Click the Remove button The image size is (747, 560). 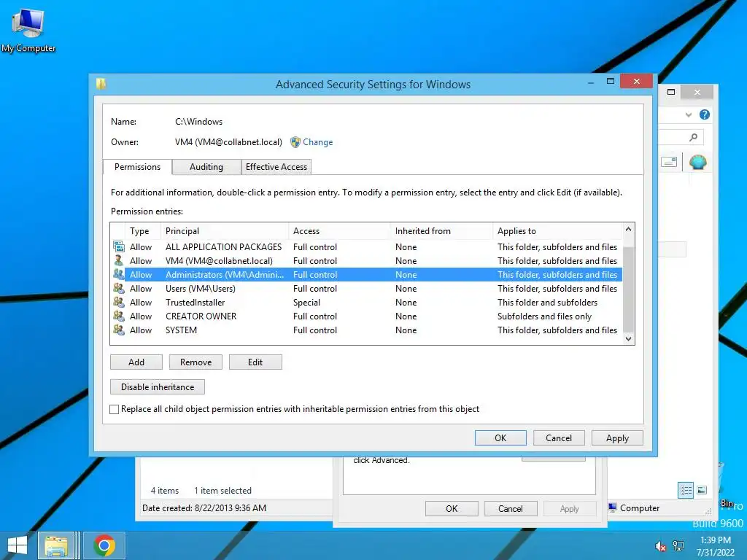196,362
